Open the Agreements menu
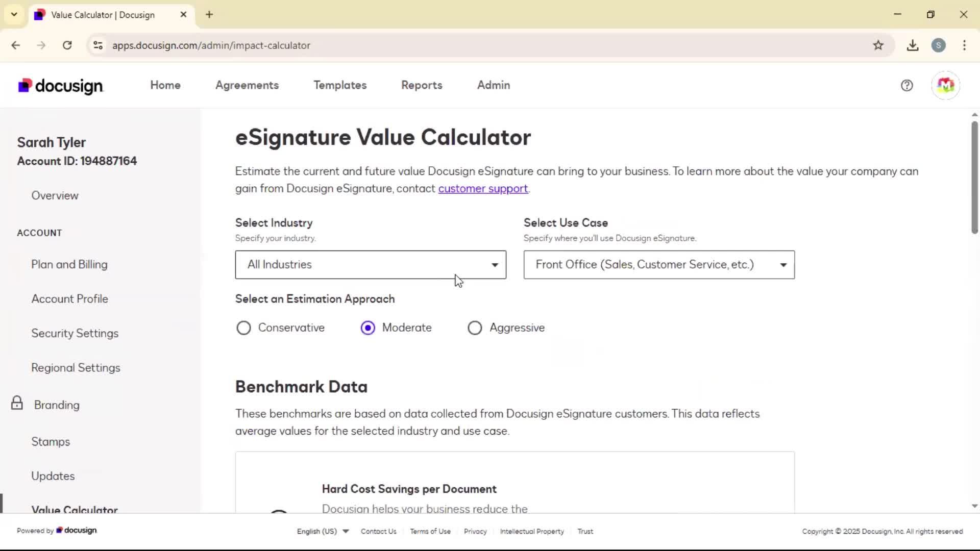The height and width of the screenshot is (551, 980). 247,85
